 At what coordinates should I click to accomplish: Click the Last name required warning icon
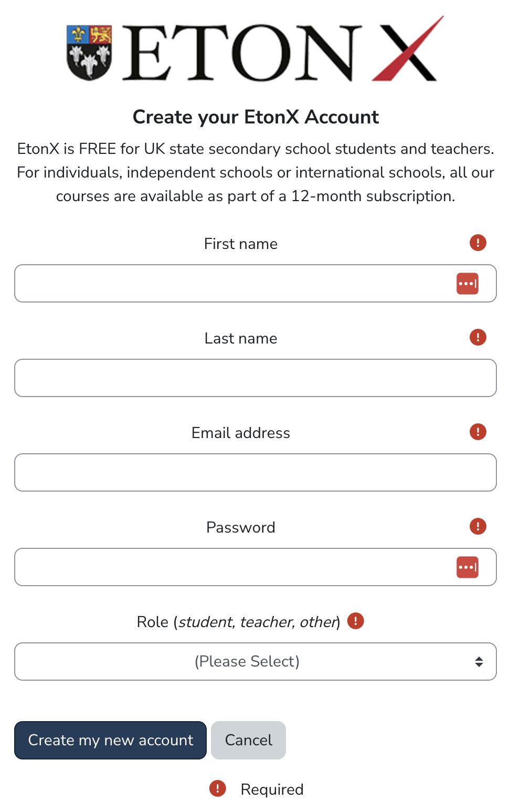click(x=478, y=337)
